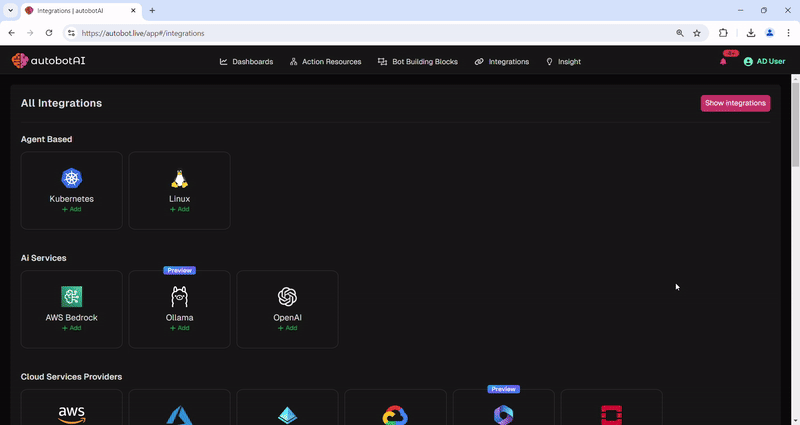Go back in browser history
Screen dimensions: 800x425
pyautogui.click(x=12, y=33)
